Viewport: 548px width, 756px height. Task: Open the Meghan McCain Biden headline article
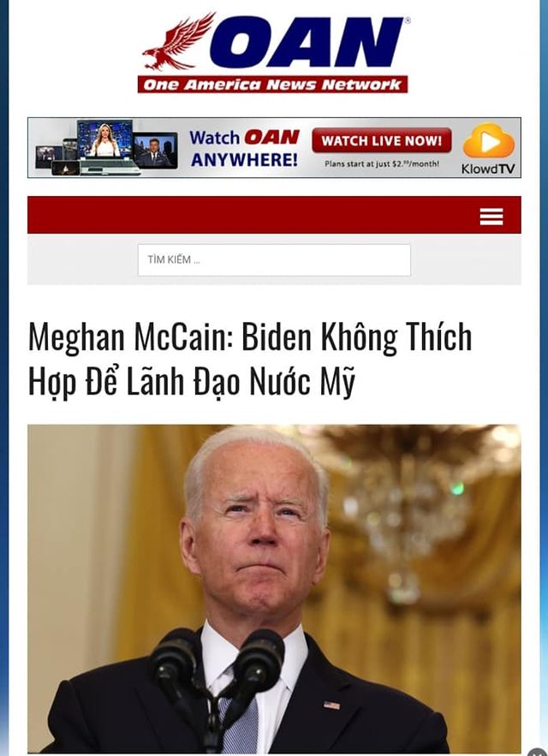pos(250,358)
